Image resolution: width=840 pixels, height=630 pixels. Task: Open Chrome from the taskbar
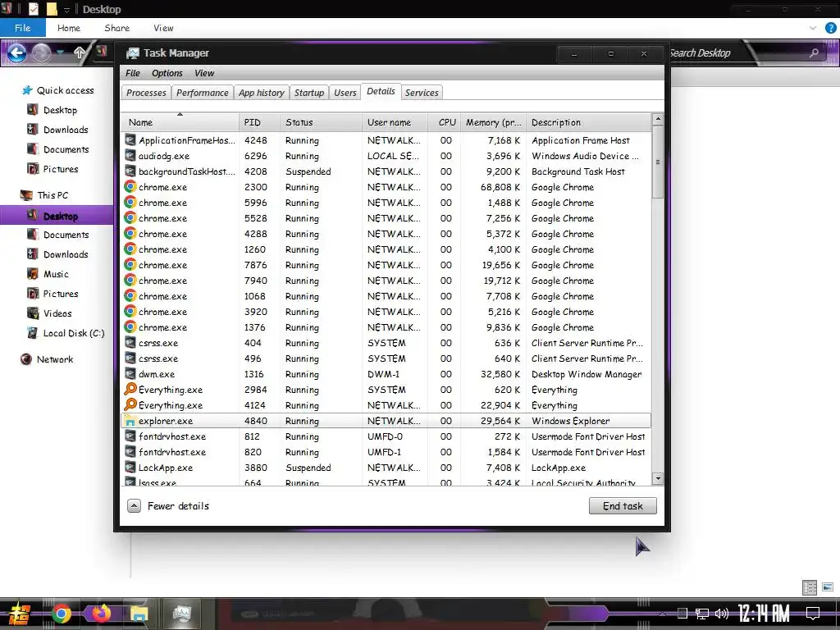61,614
